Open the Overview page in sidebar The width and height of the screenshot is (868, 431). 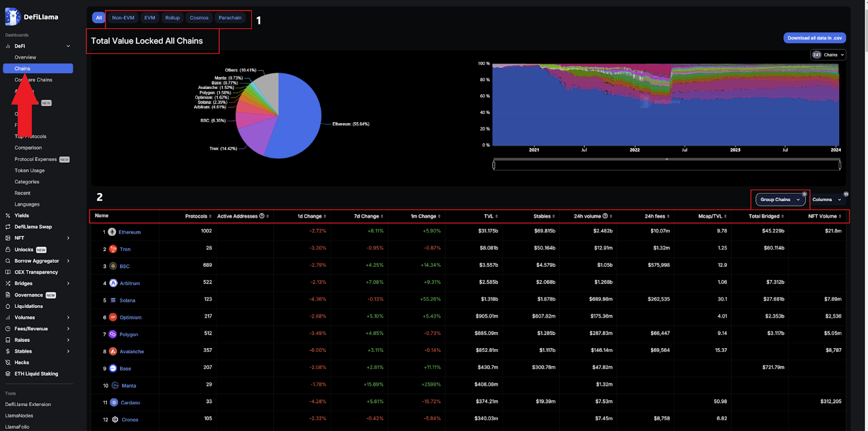(25, 57)
